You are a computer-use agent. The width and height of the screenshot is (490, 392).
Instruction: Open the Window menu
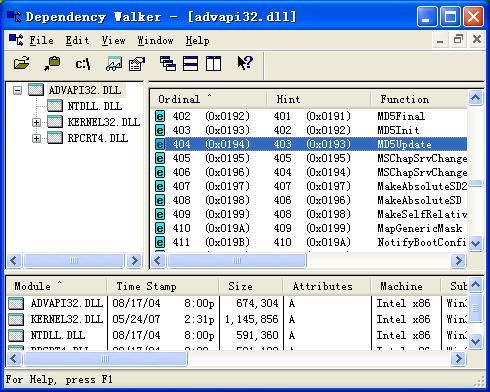(x=155, y=41)
